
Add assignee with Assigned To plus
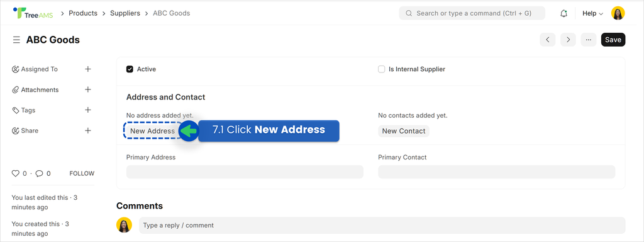tap(88, 69)
